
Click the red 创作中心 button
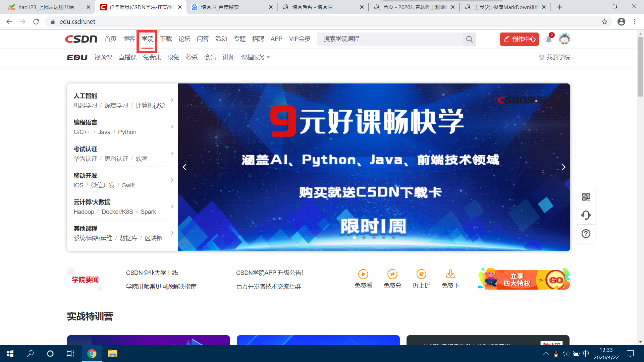519,39
